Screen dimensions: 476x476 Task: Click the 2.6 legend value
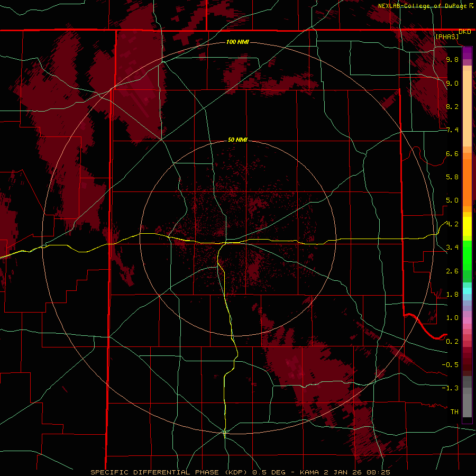[452, 271]
